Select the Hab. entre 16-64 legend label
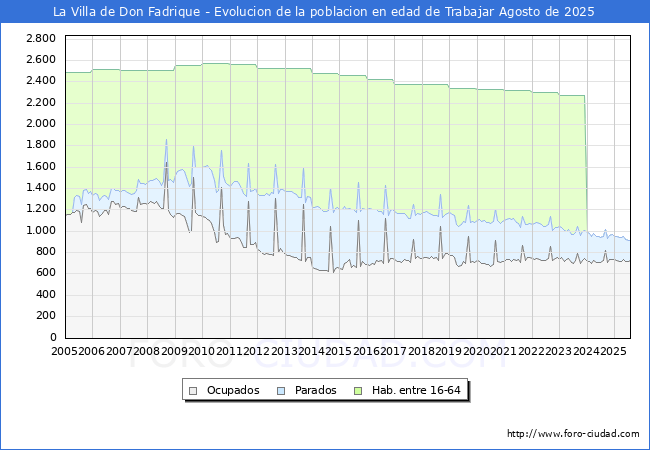The width and height of the screenshot is (650, 450). (x=416, y=390)
